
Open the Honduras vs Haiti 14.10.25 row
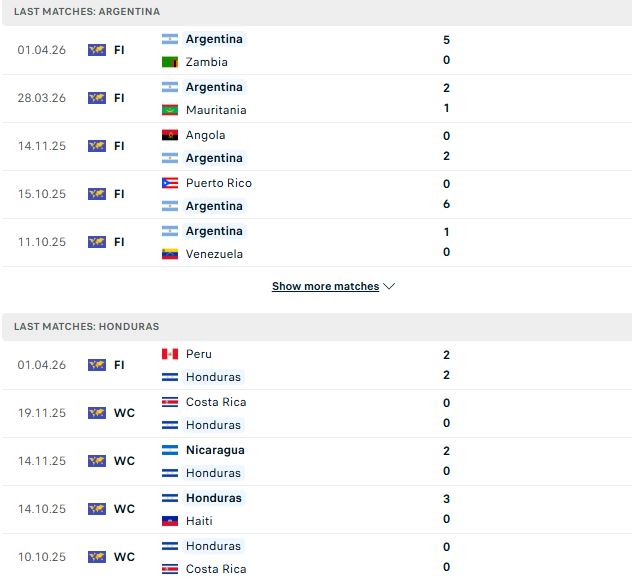pos(316,509)
